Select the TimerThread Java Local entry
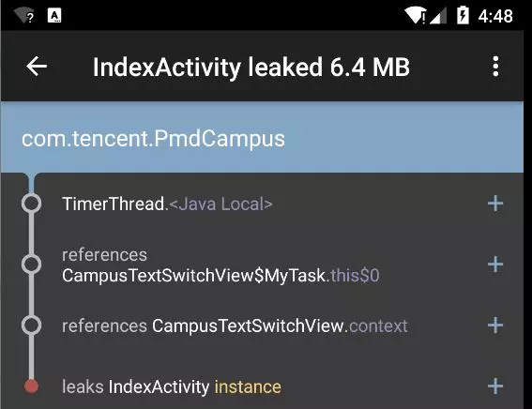This screenshot has height=409, width=532. (x=167, y=204)
